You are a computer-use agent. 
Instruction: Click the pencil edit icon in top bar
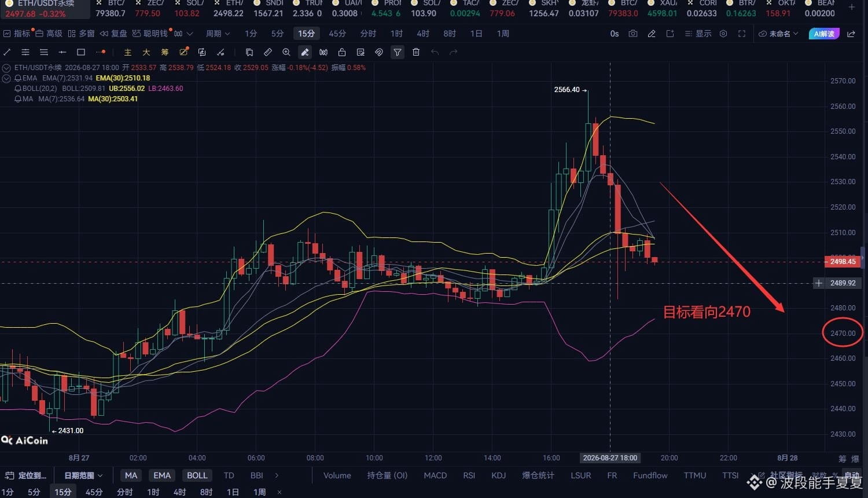[x=652, y=34]
